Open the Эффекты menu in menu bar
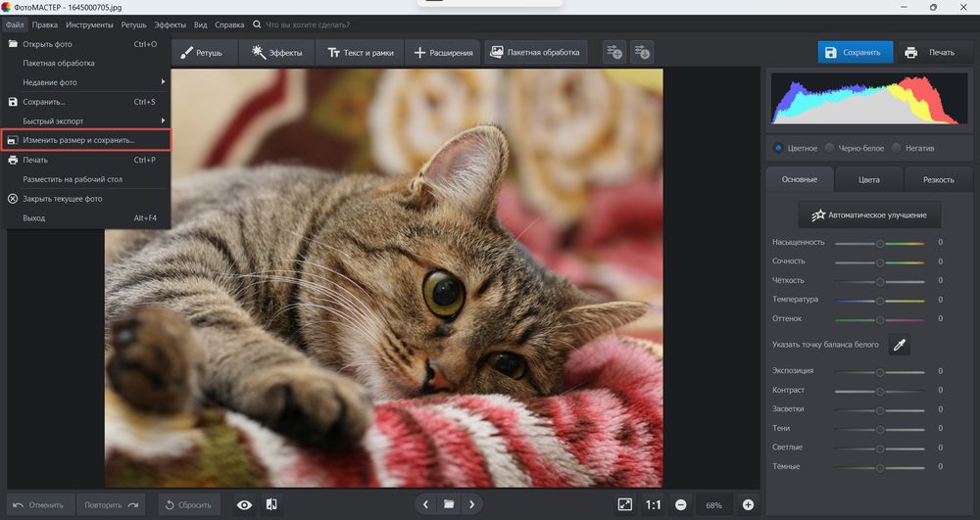Screen dimensions: 980x520 pyautogui.click(x=170, y=24)
